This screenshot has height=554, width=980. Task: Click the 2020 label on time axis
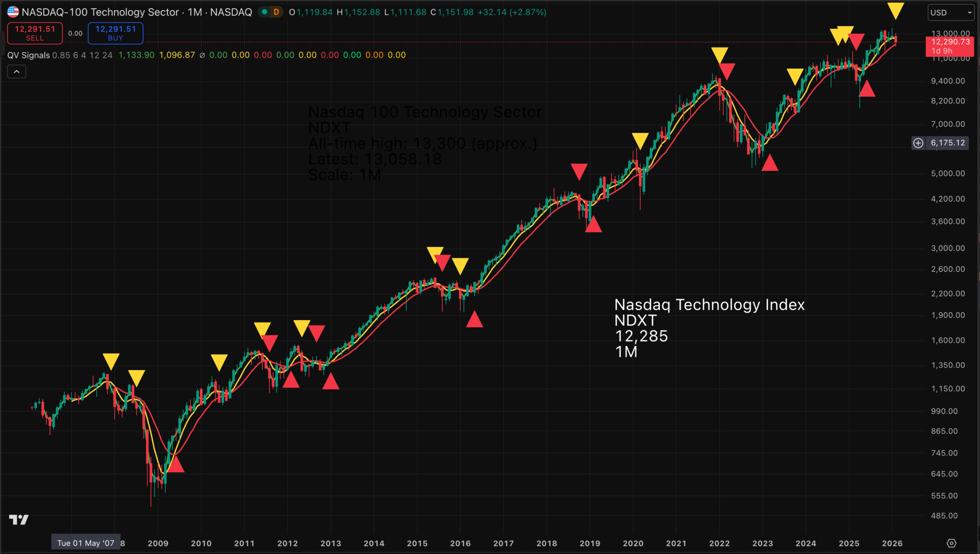coord(633,543)
